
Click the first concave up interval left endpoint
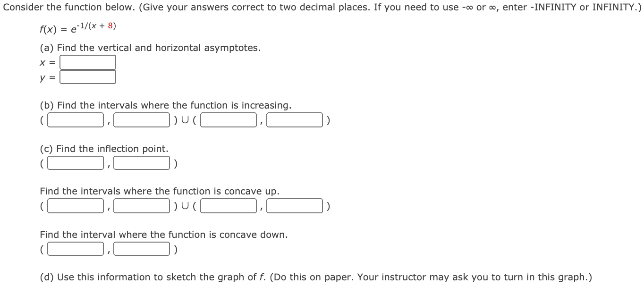75,206
